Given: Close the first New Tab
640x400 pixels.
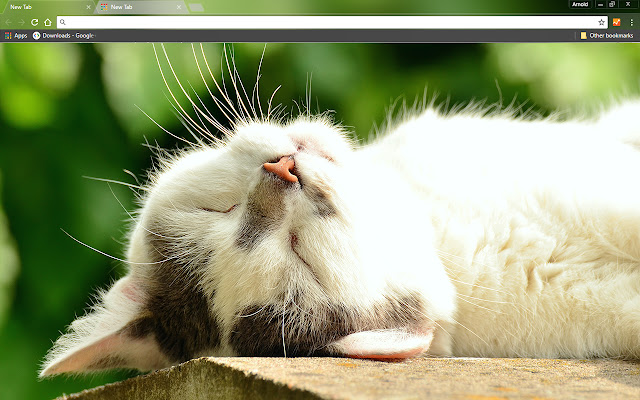Looking at the screenshot, I should point(89,7).
